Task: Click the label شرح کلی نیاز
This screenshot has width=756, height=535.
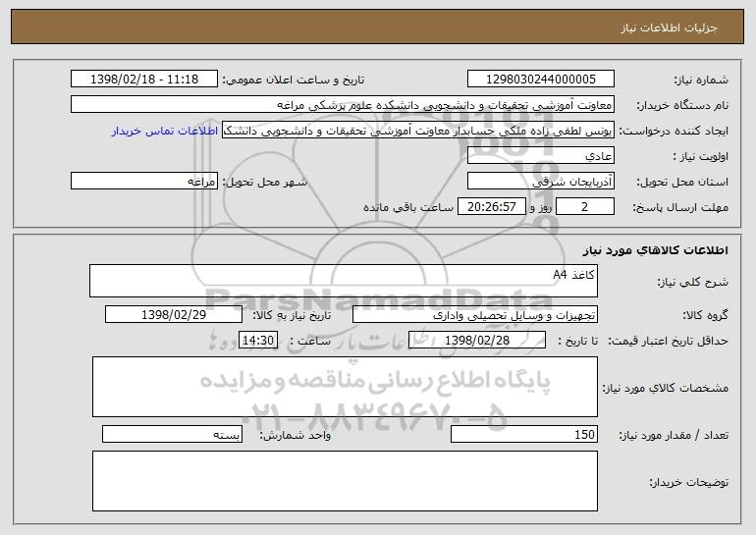Action: point(692,282)
